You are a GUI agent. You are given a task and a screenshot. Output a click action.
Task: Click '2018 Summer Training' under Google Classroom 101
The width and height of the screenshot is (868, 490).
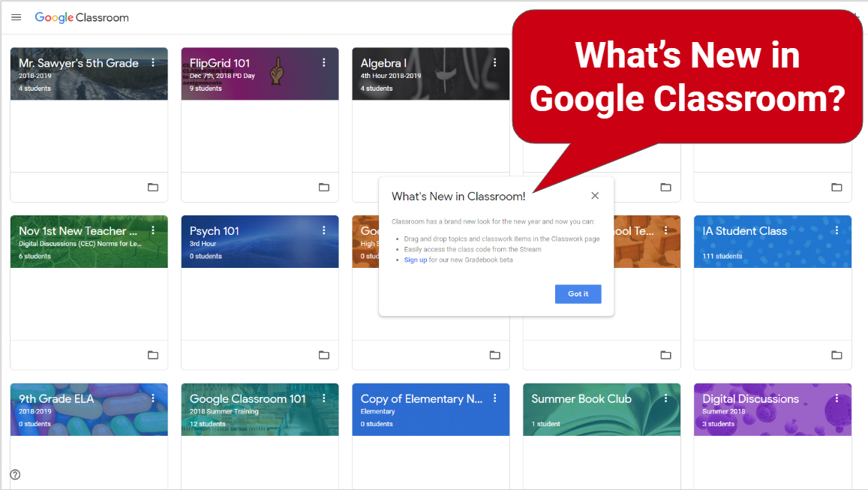(224, 411)
